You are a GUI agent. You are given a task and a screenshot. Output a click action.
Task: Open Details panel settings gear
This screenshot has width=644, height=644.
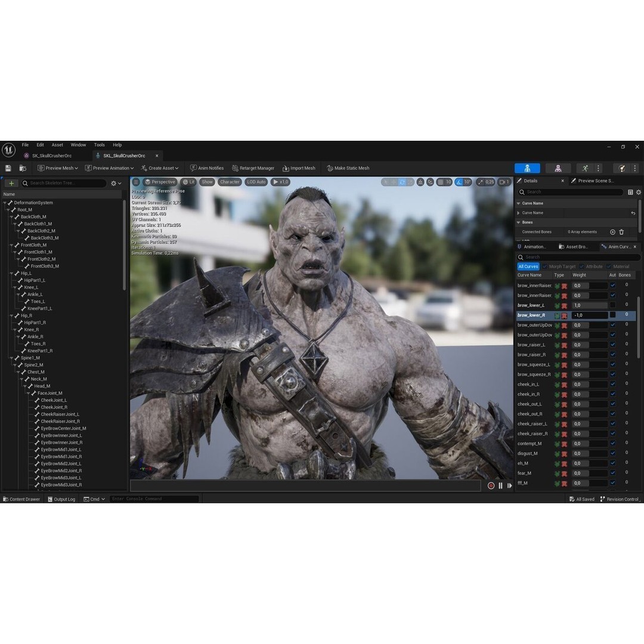[638, 192]
